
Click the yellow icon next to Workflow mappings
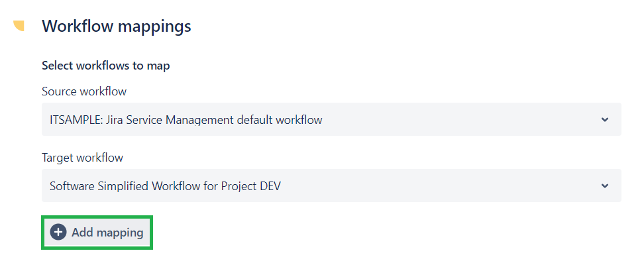tap(19, 26)
